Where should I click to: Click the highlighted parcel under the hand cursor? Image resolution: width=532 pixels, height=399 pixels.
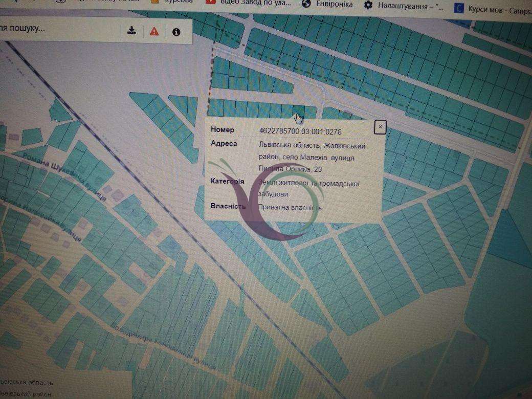click(x=299, y=110)
